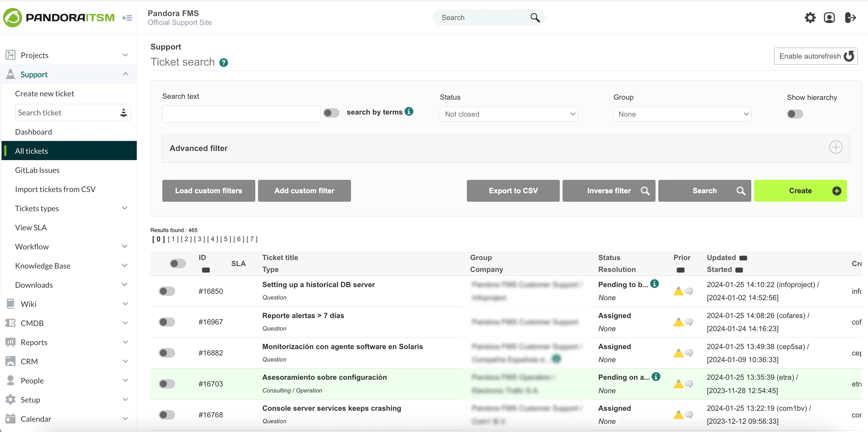Click the header search magnifier icon
This screenshot has height=432, width=868.
point(535,18)
